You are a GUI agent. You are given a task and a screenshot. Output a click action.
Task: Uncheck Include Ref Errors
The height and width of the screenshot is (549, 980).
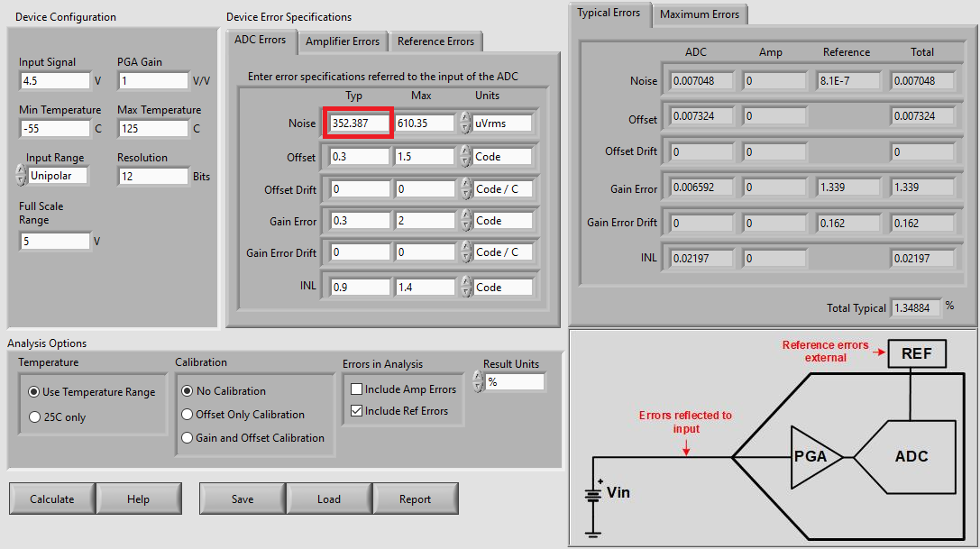(x=357, y=411)
